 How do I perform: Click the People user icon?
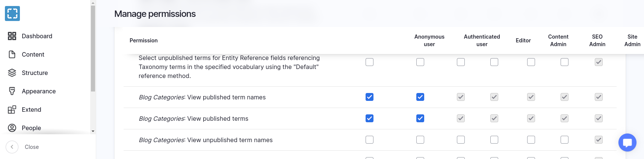point(12,128)
